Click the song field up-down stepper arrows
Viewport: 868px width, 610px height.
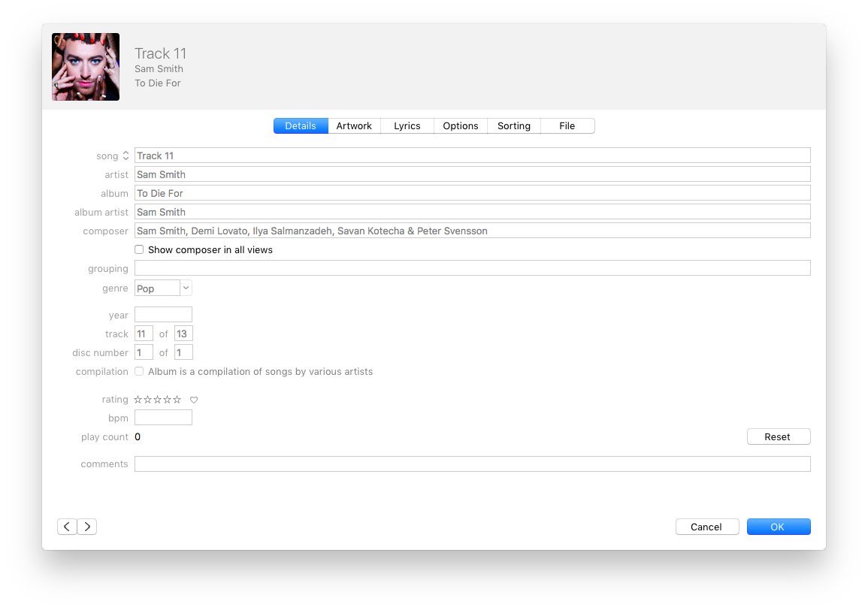(x=126, y=156)
